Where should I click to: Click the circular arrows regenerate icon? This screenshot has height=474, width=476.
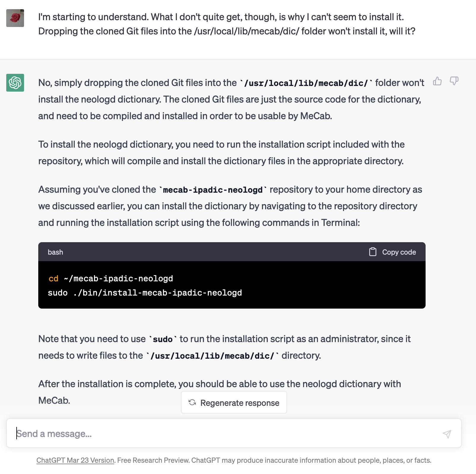click(192, 403)
